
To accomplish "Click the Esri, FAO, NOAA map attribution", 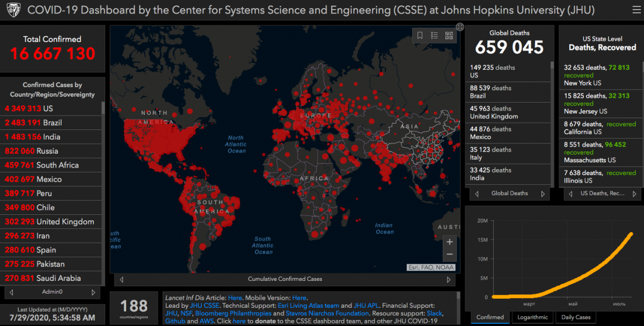I will [430, 267].
